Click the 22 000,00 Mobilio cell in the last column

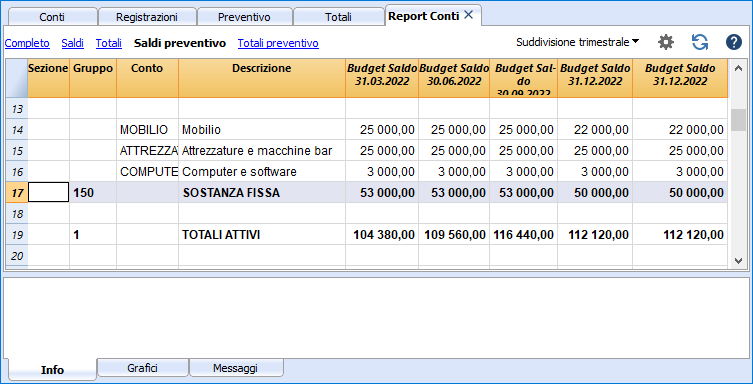[x=680, y=130]
